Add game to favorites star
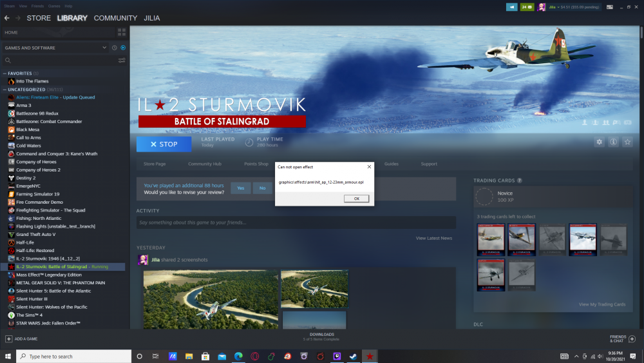 click(627, 142)
